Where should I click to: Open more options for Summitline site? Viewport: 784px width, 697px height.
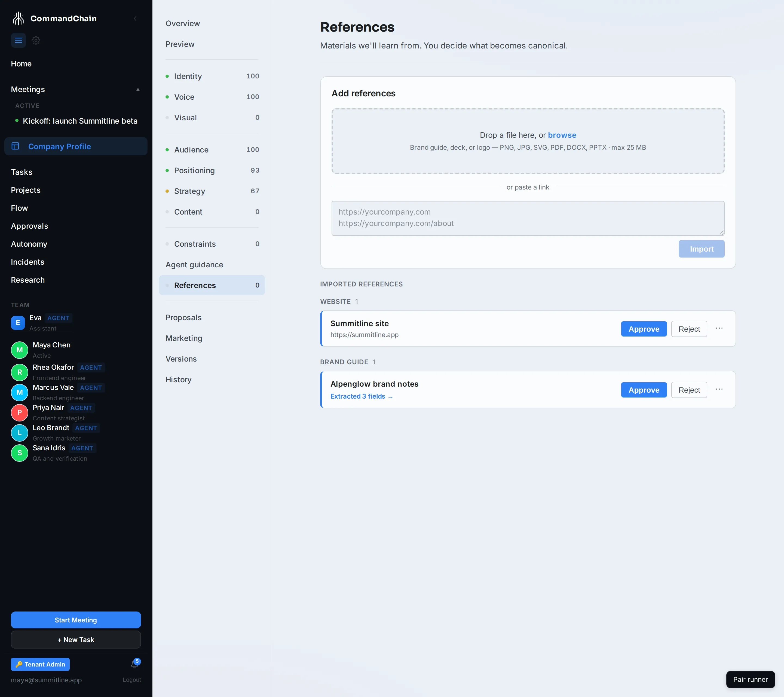(719, 328)
